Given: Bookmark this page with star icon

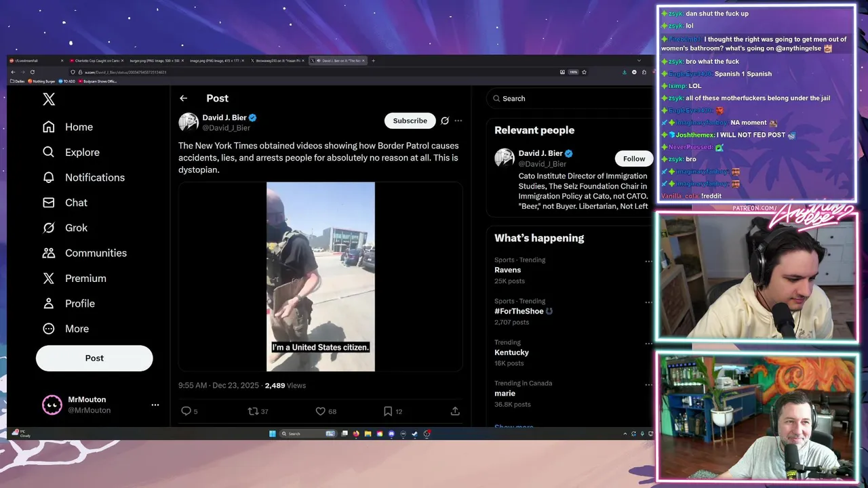Looking at the screenshot, I should point(584,72).
